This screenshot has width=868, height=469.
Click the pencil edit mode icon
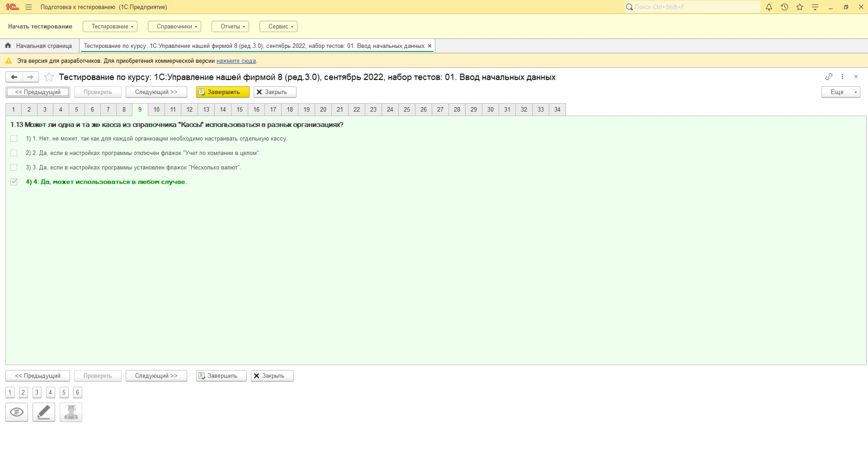coord(44,412)
